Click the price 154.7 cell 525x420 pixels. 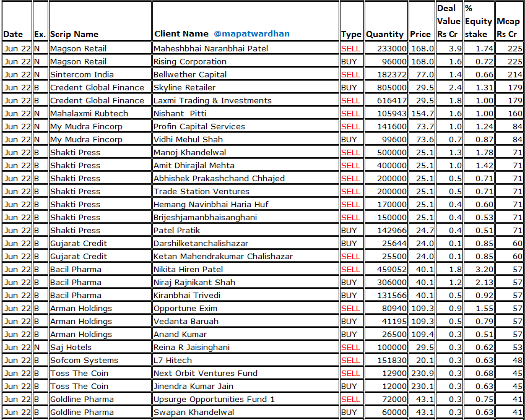(x=422, y=114)
